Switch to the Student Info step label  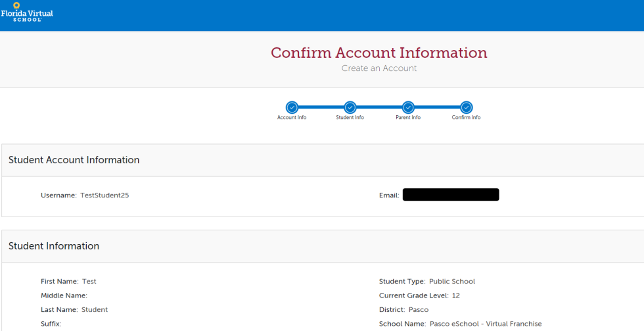(350, 118)
